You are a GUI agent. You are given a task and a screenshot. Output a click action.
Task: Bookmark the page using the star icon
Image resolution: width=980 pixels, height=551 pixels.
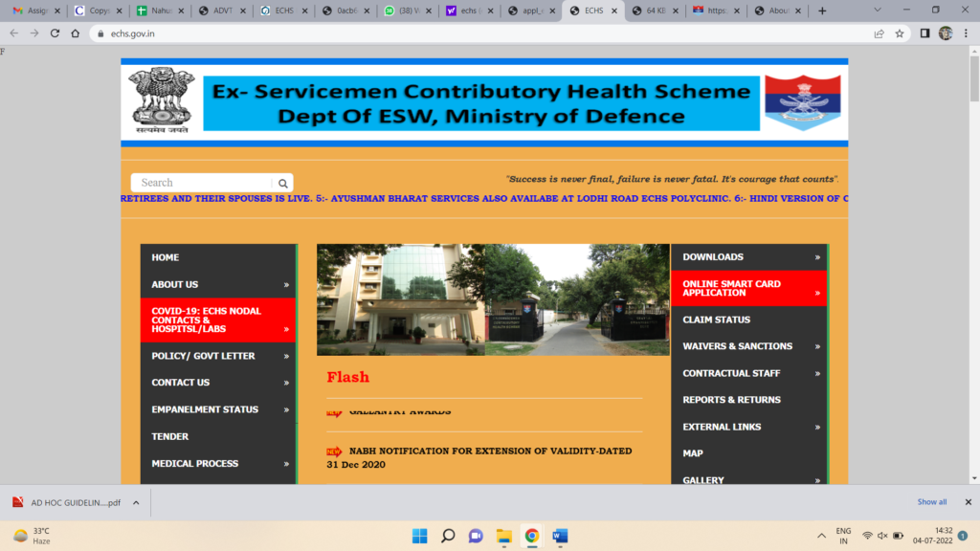(x=899, y=32)
